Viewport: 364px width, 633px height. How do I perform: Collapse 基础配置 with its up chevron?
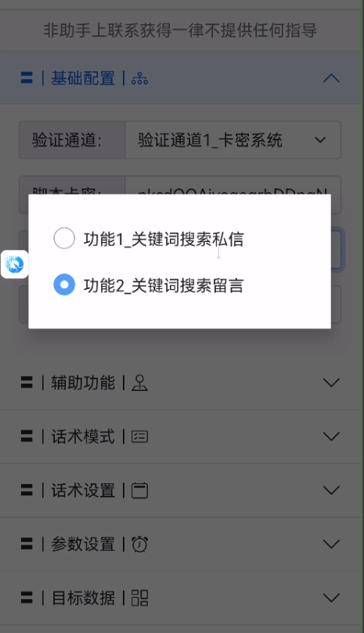click(331, 78)
